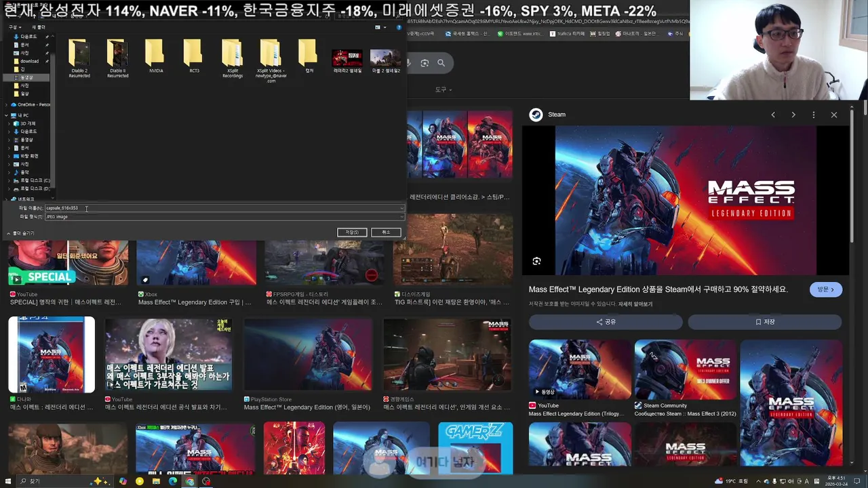Screen dimensions: 868x488
Task: Select the 마블 2 썸네일2 image file
Action: (385, 61)
